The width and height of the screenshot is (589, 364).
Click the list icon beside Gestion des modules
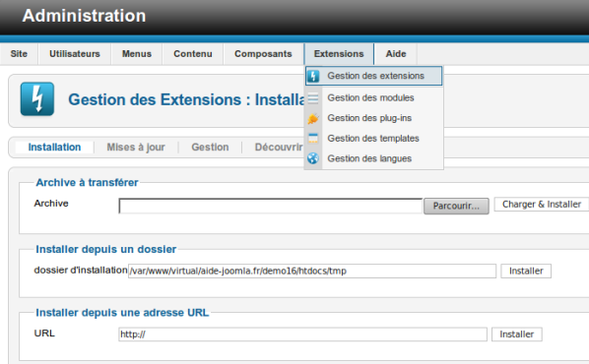313,98
